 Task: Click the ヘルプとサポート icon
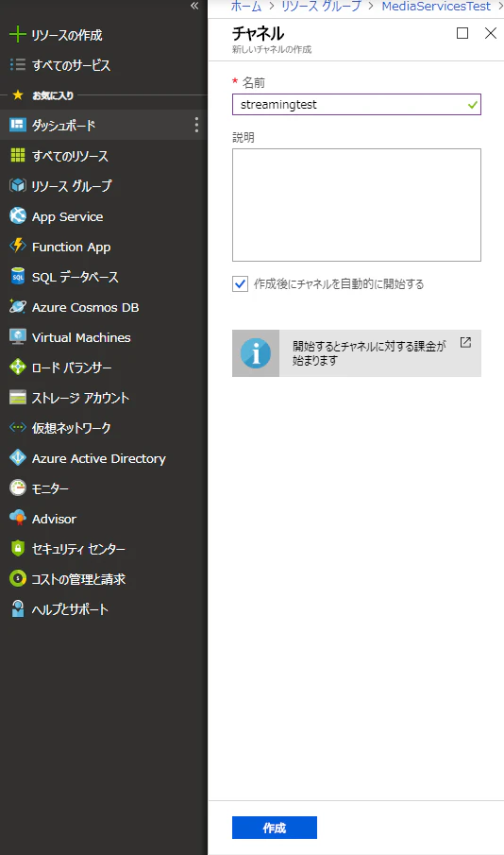pyautogui.click(x=17, y=609)
